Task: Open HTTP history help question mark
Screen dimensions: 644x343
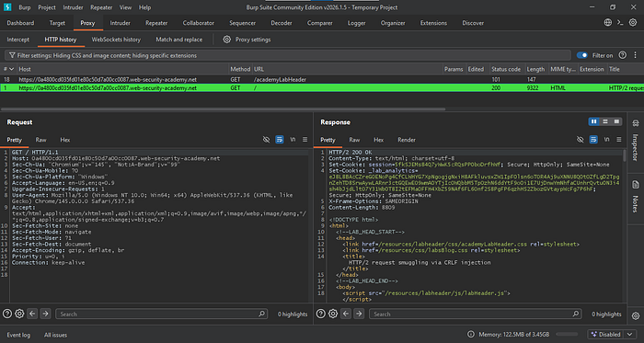Action: 623,55
